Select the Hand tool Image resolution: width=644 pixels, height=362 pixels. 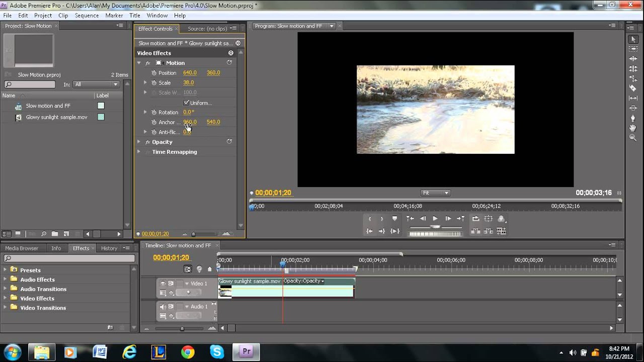click(633, 128)
